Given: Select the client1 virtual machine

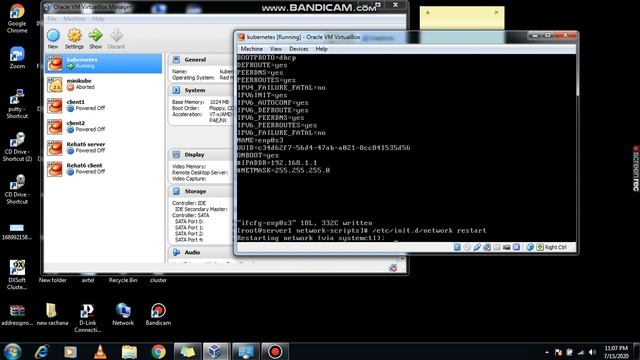Looking at the screenshot, I should pos(103,105).
